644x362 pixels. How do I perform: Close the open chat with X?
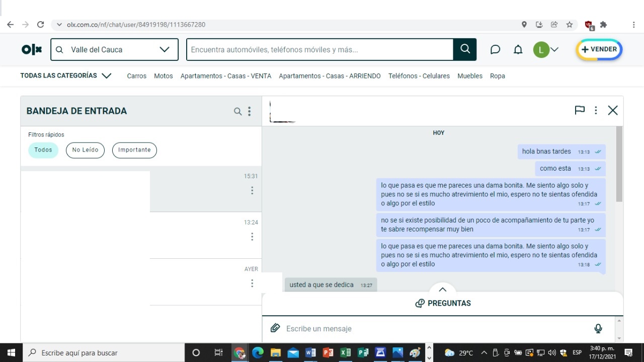pos(612,110)
